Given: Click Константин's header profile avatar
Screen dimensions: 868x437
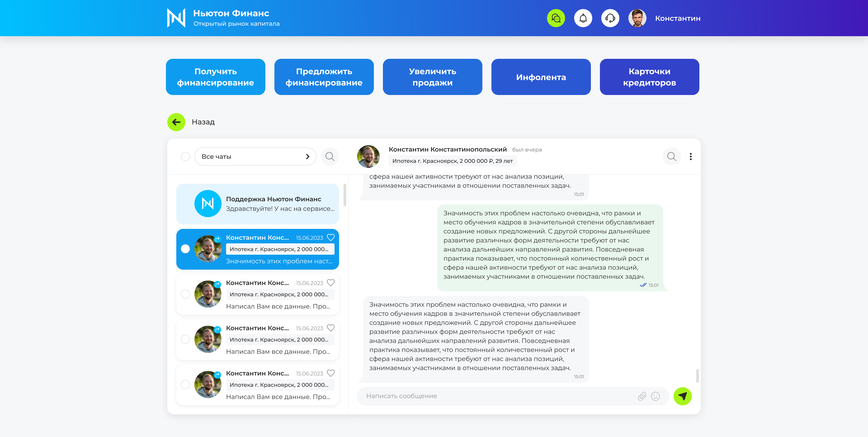Looking at the screenshot, I should (637, 18).
